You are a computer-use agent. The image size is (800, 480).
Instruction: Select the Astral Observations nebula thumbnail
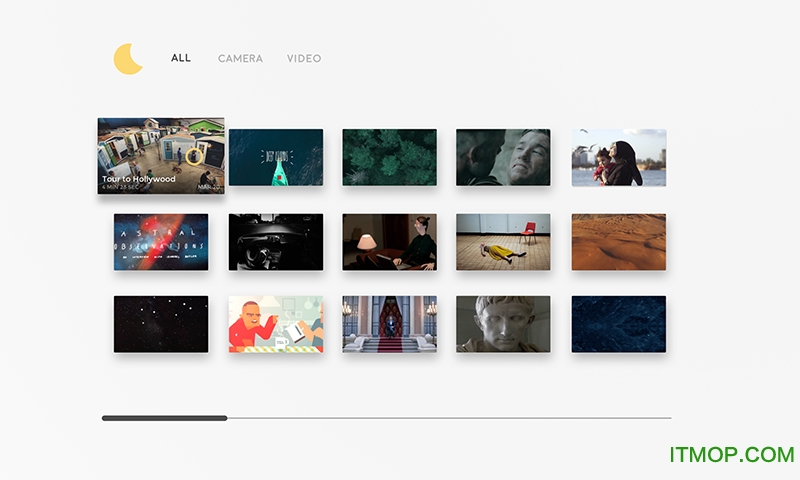coord(161,241)
